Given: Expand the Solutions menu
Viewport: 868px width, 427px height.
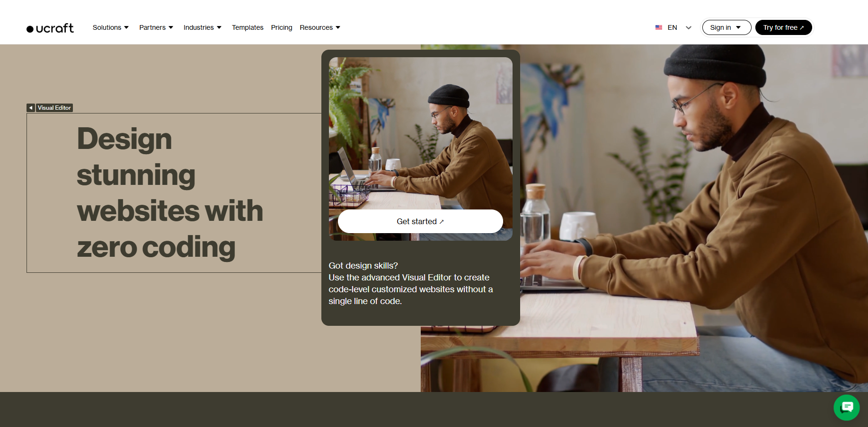Looking at the screenshot, I should (x=111, y=27).
